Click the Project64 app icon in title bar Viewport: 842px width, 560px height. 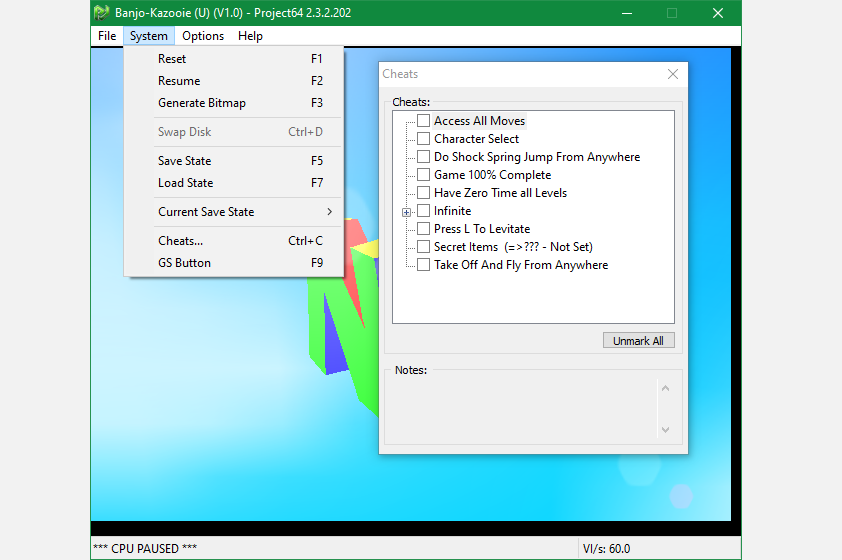pyautogui.click(x=101, y=13)
